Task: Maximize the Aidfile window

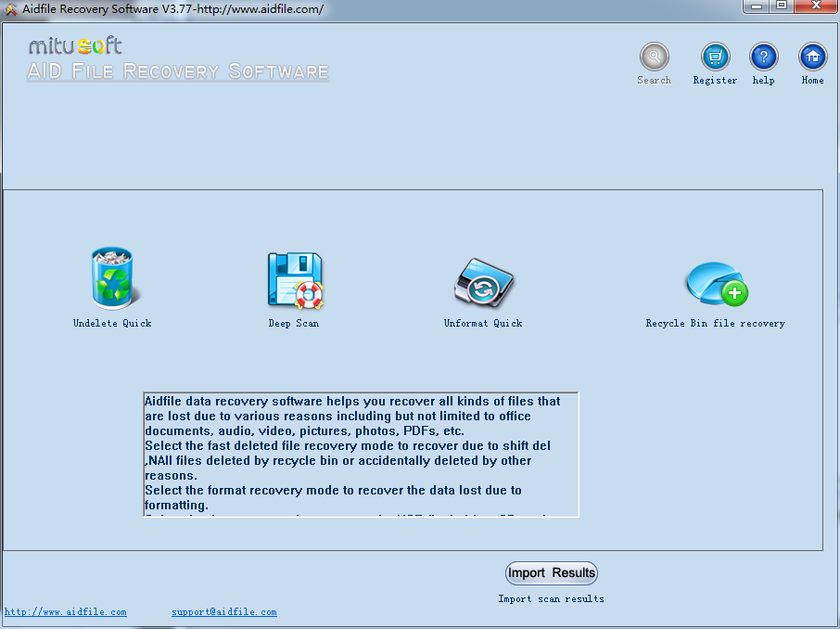Action: click(x=783, y=6)
